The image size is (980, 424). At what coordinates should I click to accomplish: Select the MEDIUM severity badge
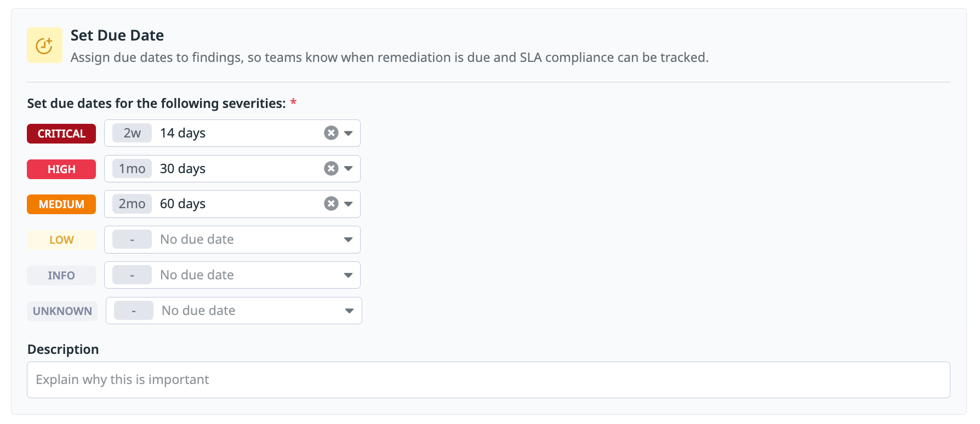click(61, 204)
